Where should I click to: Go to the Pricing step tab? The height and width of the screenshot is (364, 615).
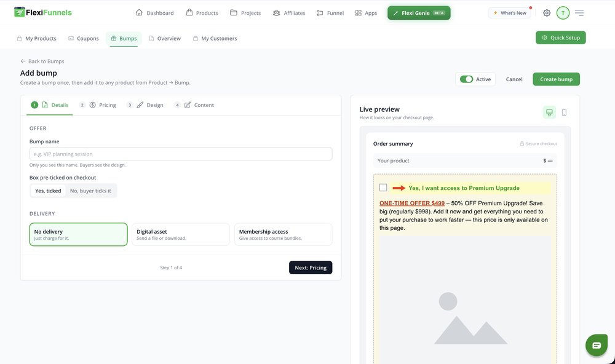point(98,105)
